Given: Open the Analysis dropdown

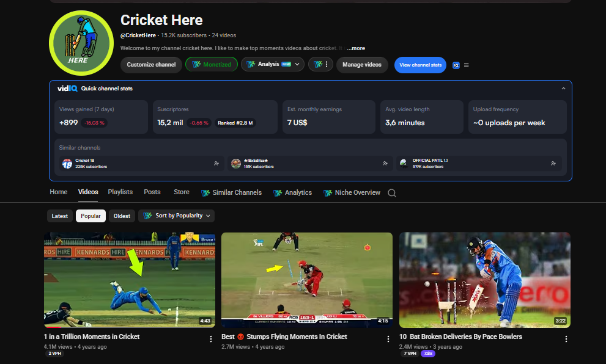Looking at the screenshot, I should 273,64.
